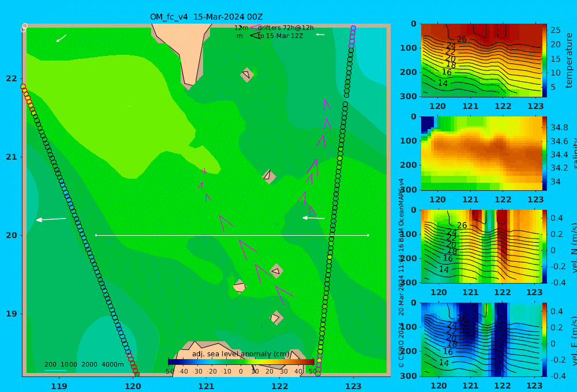Click the dark blue low-salinity patch in salinity panel
Viewport: 577px width, 392px height.
pyautogui.click(x=427, y=125)
